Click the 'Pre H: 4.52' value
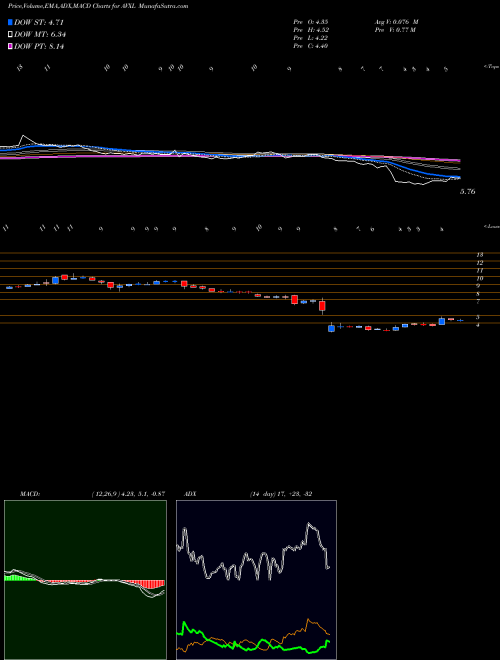The image size is (500, 660). [311, 30]
